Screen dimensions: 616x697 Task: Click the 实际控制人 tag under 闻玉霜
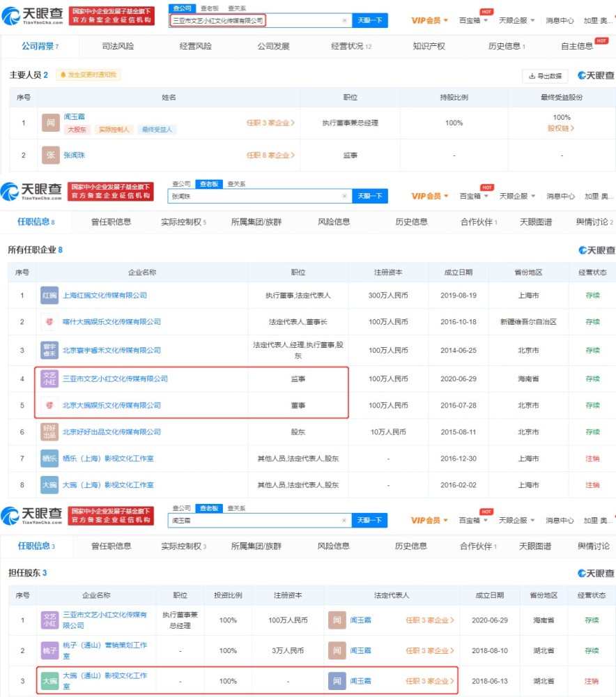point(114,130)
